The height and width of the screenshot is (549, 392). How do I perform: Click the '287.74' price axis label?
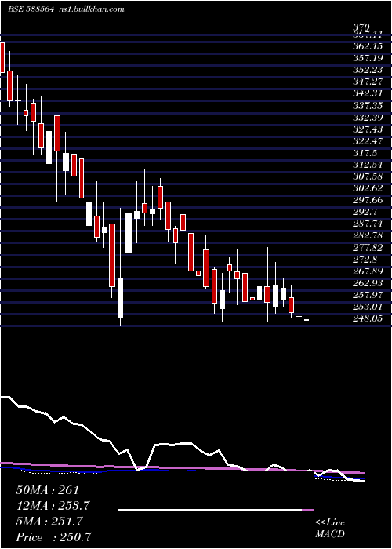(x=368, y=224)
